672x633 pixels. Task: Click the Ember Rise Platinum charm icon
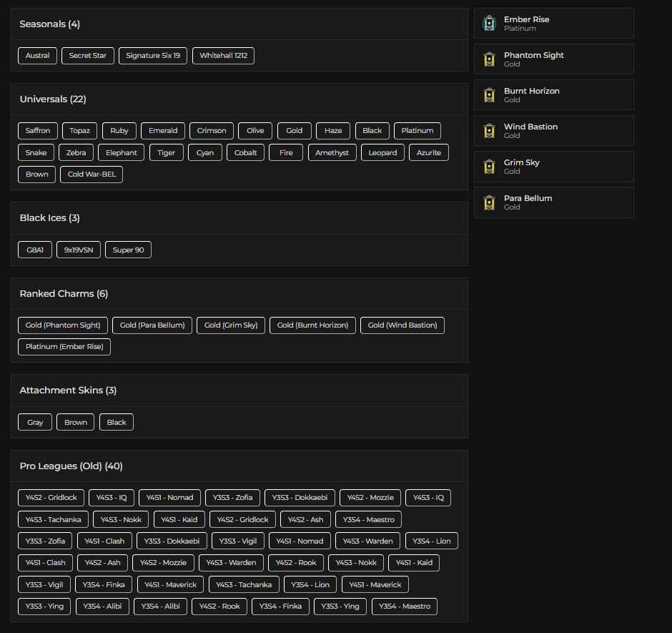(x=490, y=24)
